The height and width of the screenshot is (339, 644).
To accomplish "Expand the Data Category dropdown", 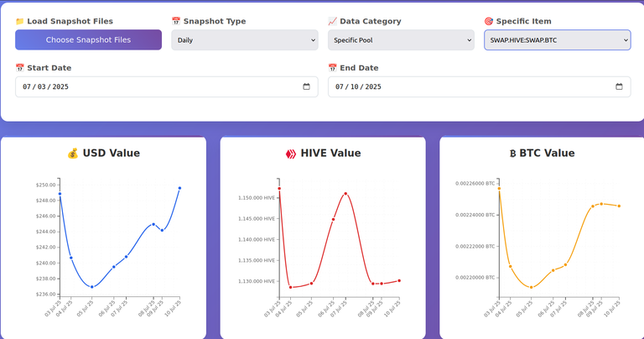I will coord(401,40).
